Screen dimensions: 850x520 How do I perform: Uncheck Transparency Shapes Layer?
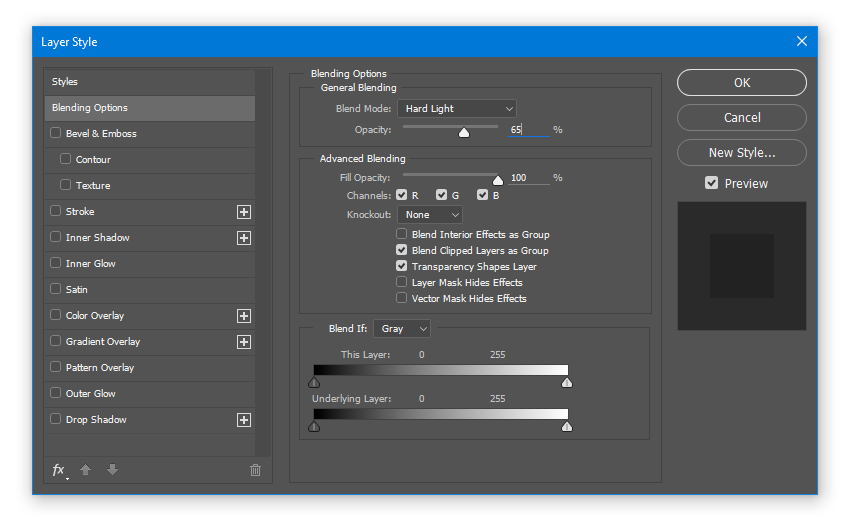[x=402, y=266]
